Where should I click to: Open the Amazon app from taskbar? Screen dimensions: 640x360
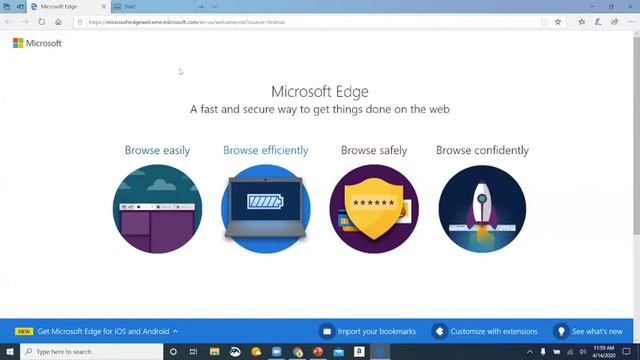[359, 351]
